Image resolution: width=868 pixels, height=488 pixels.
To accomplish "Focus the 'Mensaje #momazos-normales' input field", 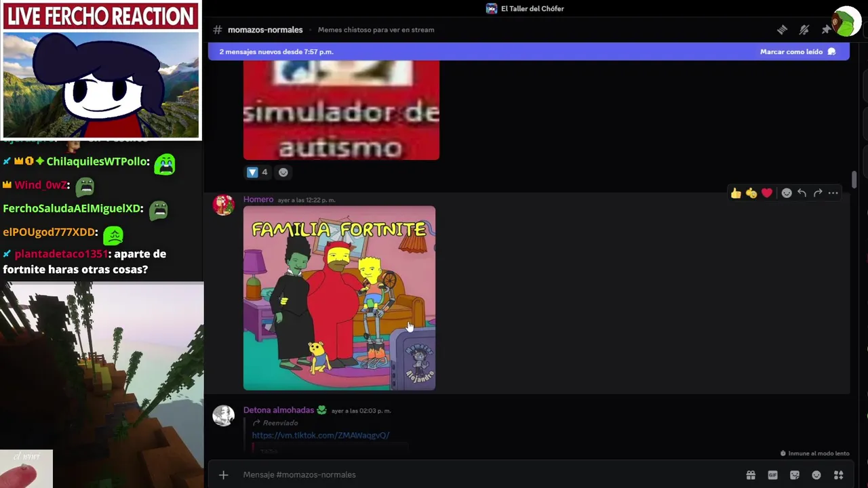I will click(x=488, y=475).
